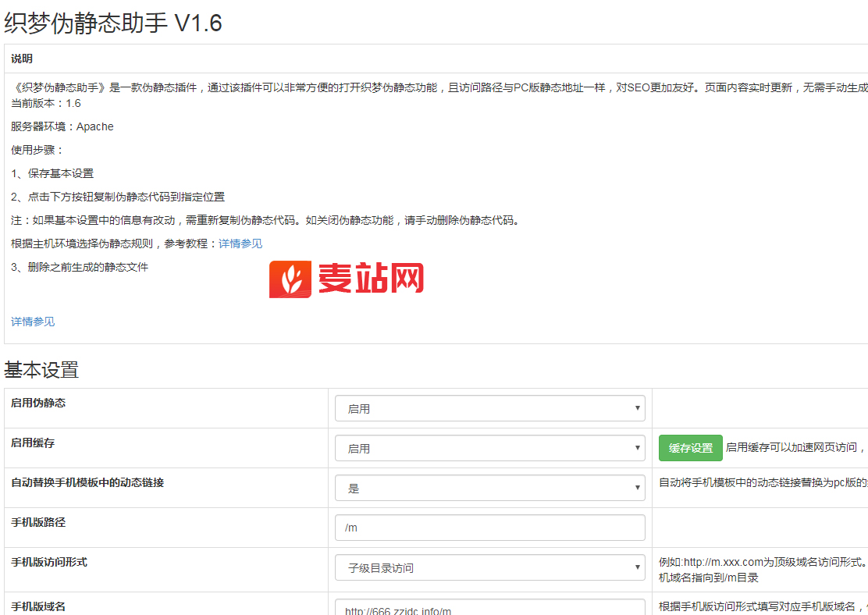Screen dimensions: 868x615
Task: Click the 织梦伪静态助手 V1.6 page title
Action: point(113,23)
